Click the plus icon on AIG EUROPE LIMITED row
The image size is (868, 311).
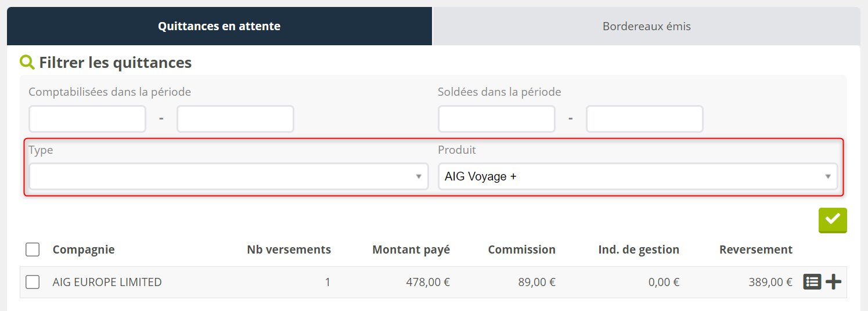[833, 282]
